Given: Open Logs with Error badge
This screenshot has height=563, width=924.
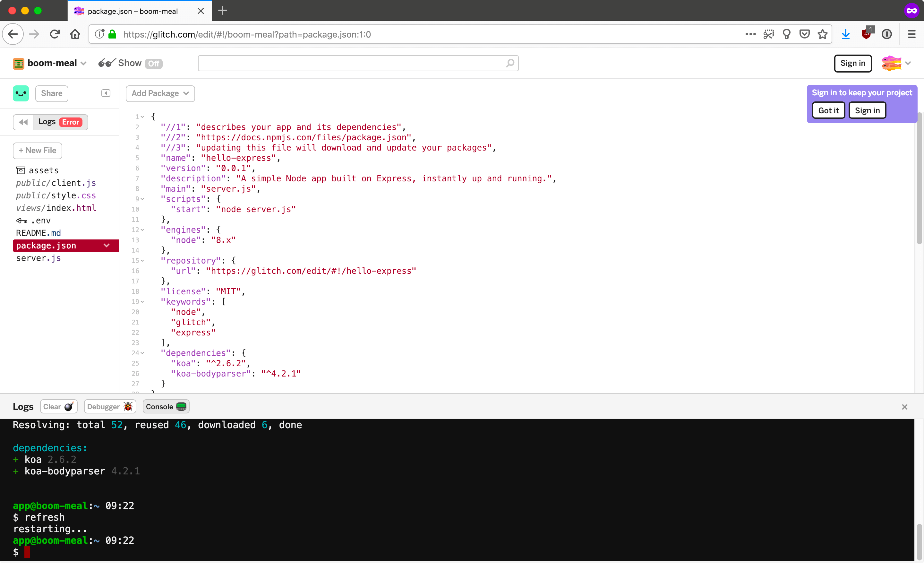Looking at the screenshot, I should coord(60,122).
